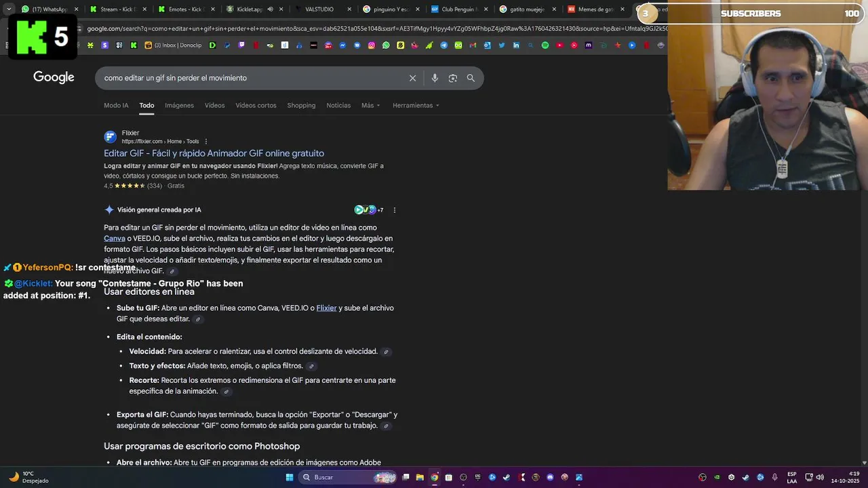Viewport: 868px width, 488px height.
Task: Open the volume control in system tray
Action: pos(820,477)
